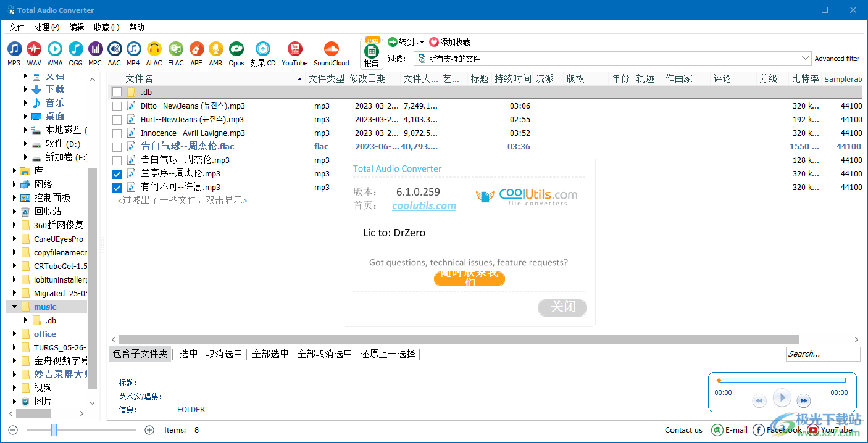Expand 软件 (D:) drive node

click(x=25, y=144)
